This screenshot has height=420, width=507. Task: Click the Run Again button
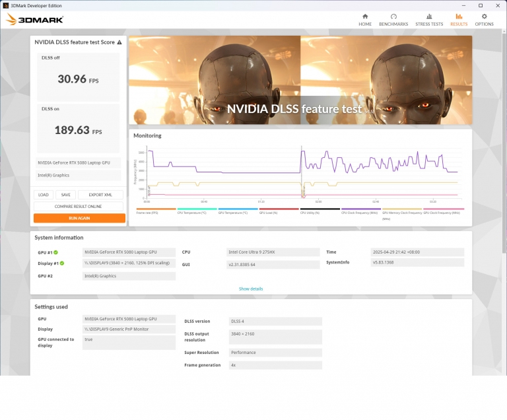79,218
